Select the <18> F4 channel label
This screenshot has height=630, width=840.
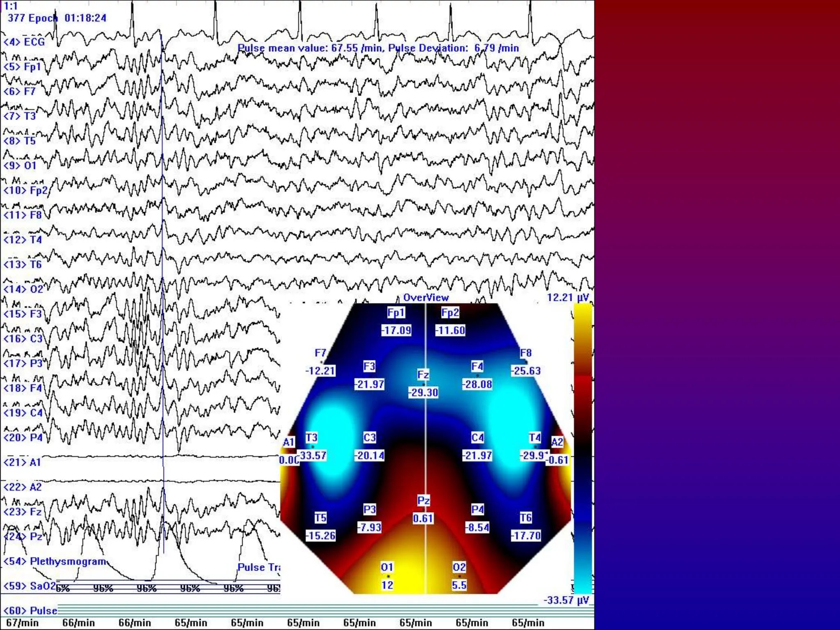[x=23, y=388]
